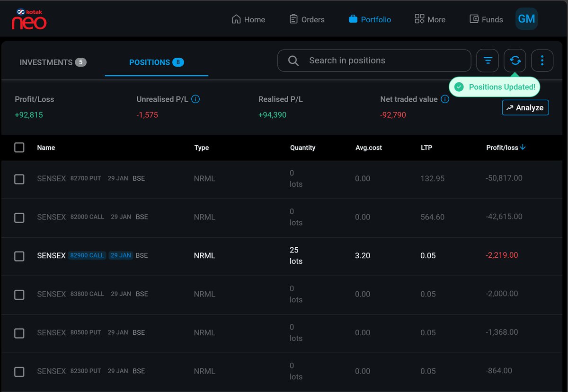568x392 pixels.
Task: Click the Realised P/L +94,390 value
Action: point(272,115)
